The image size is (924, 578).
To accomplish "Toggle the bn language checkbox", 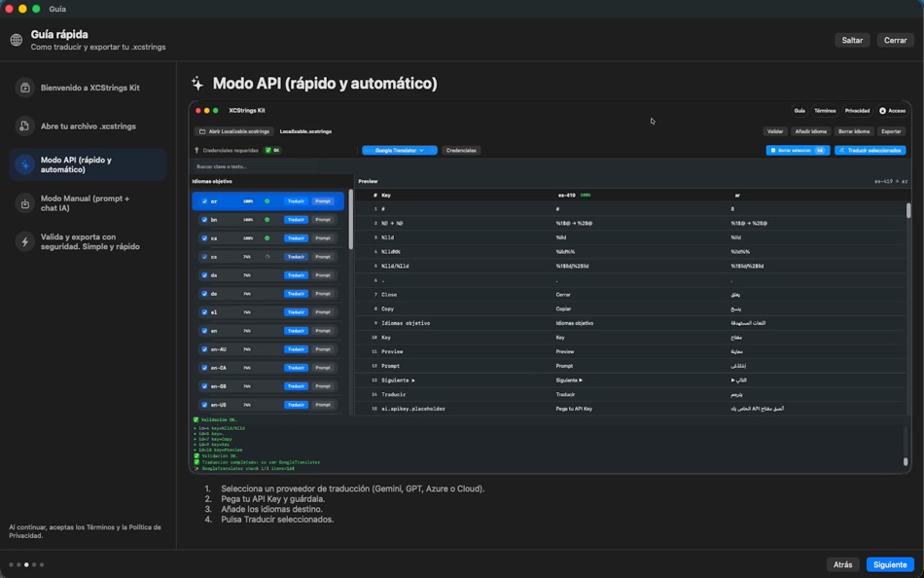I will tap(204, 219).
